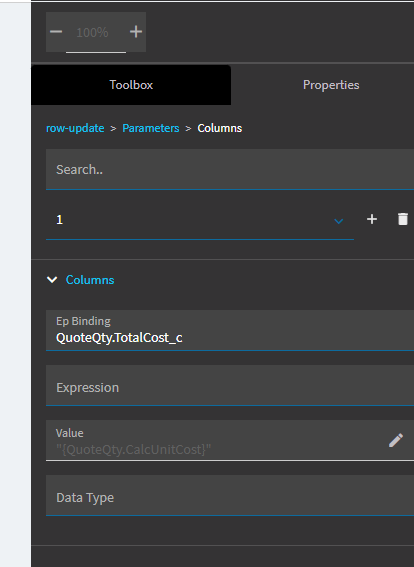Click the Columns section heading
The image size is (414, 567).
(90, 280)
